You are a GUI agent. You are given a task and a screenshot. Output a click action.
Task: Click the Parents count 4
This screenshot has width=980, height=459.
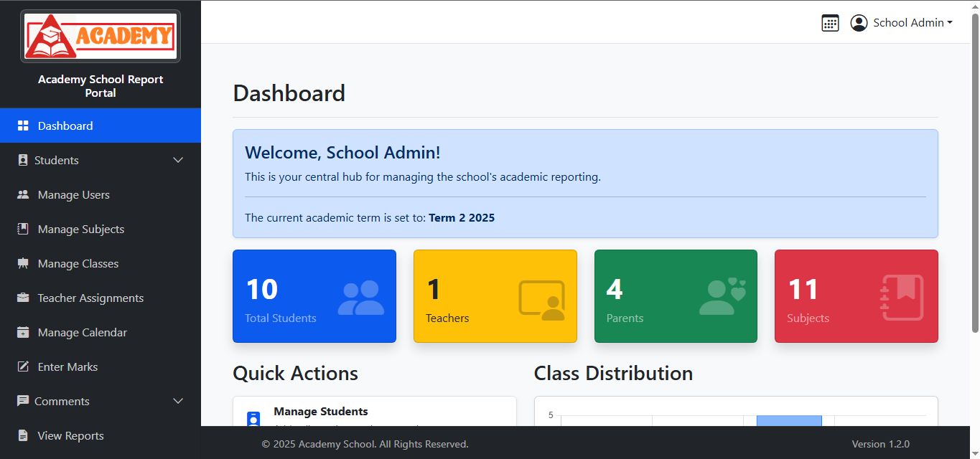tap(615, 289)
